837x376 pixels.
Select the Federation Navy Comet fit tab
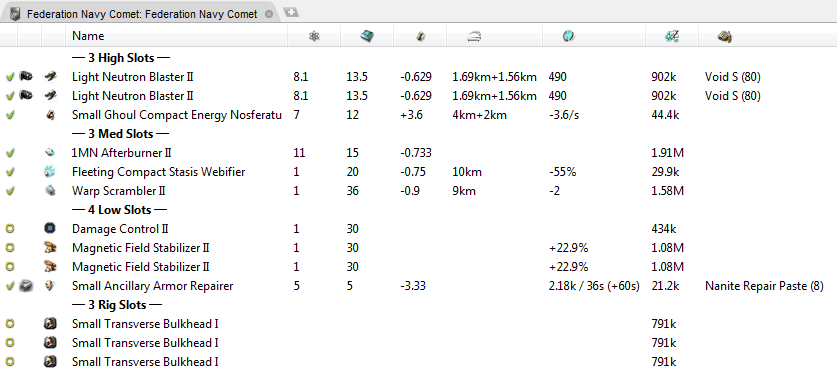(142, 14)
